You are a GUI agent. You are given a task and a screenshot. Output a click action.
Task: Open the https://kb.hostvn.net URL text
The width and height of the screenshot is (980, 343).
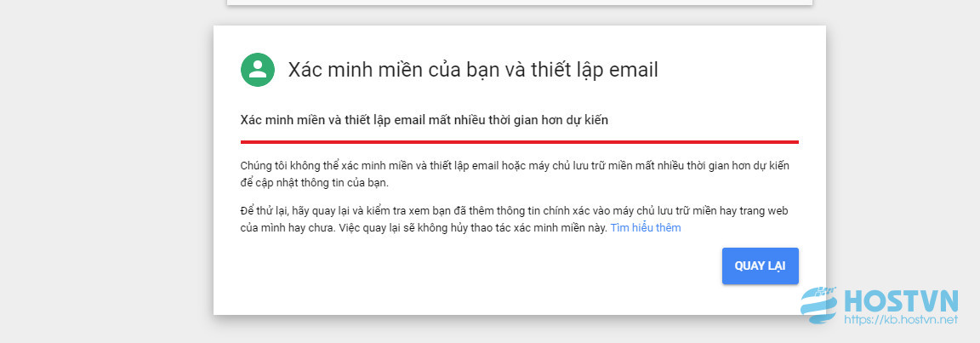901,320
